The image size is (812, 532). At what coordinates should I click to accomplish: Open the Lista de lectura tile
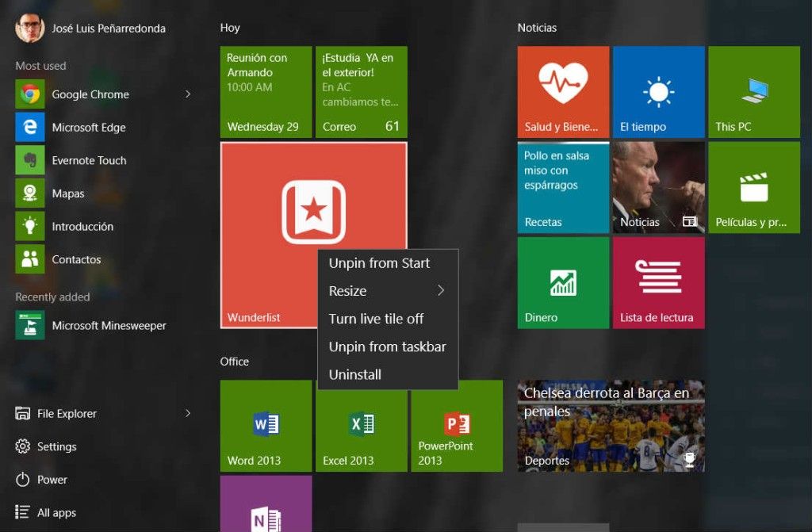(x=659, y=283)
